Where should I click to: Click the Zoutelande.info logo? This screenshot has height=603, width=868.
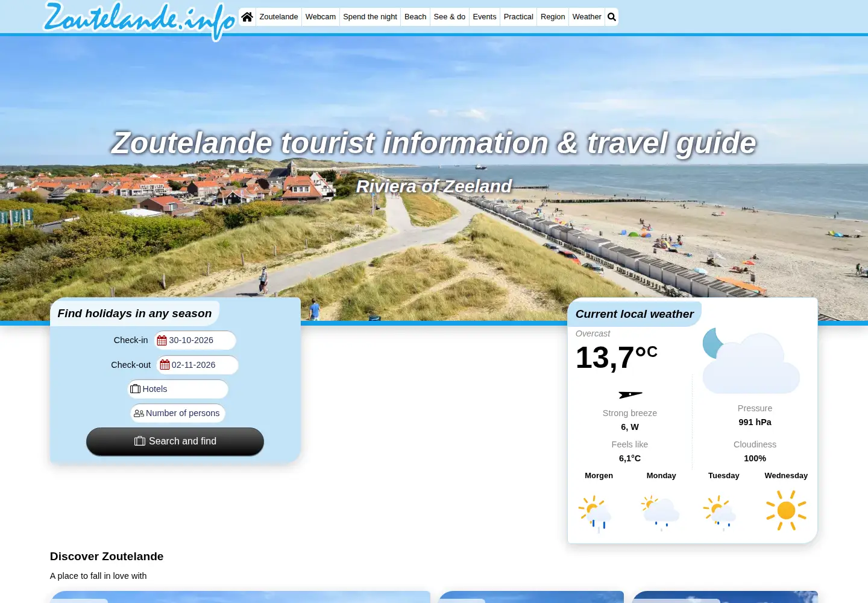click(140, 21)
